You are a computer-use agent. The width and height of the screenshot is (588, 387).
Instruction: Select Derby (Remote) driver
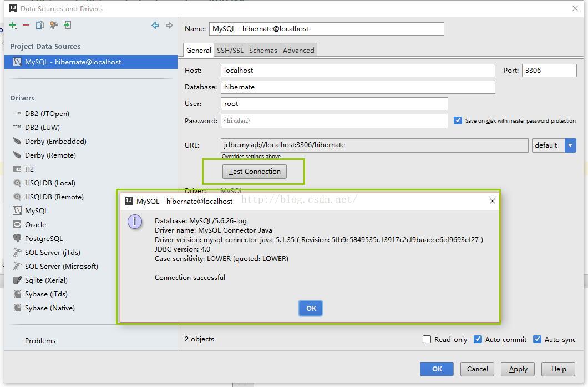coord(50,155)
